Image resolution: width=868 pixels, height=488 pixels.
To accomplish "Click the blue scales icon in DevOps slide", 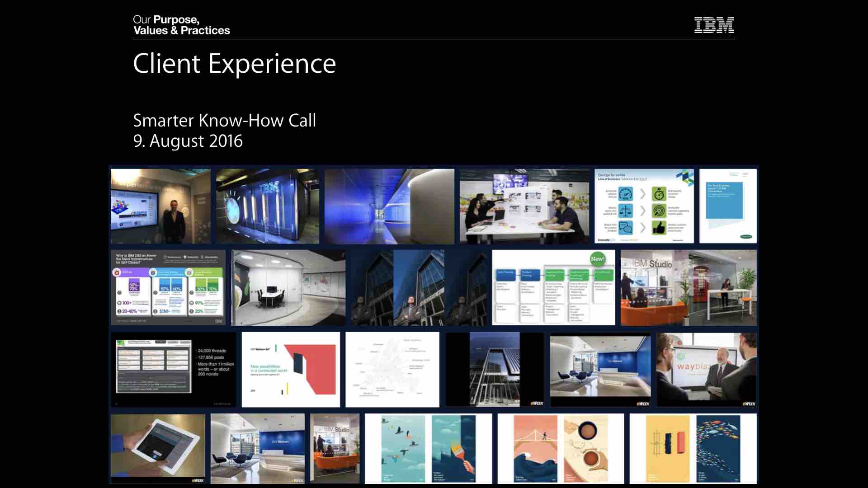I will 626,211.
